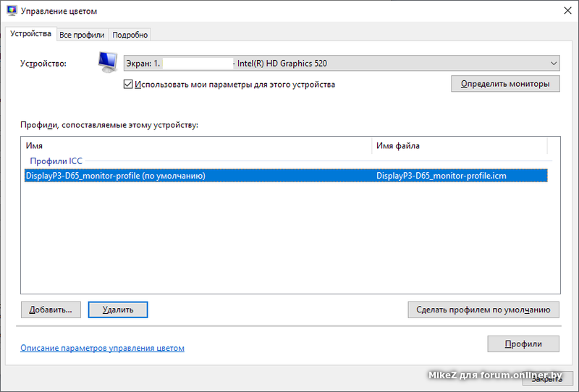Collapse the Профили ICC group header

coord(56,161)
